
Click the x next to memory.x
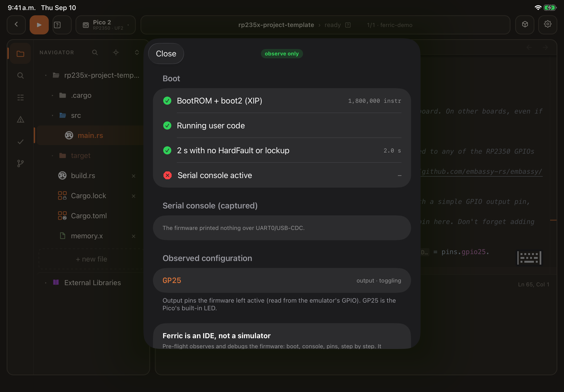pyautogui.click(x=134, y=236)
